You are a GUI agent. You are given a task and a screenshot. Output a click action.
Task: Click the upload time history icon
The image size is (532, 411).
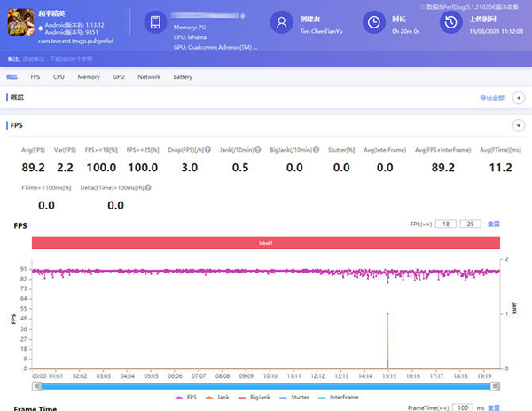pyautogui.click(x=452, y=22)
